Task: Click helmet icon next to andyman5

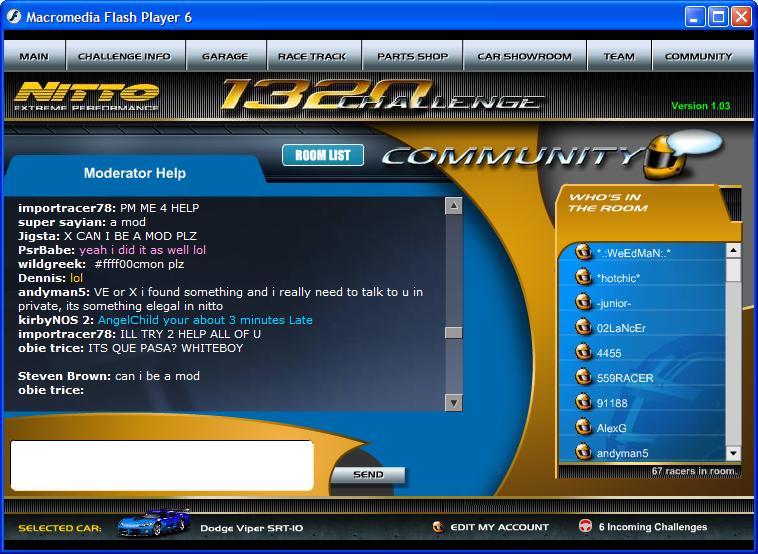Action: (x=583, y=452)
